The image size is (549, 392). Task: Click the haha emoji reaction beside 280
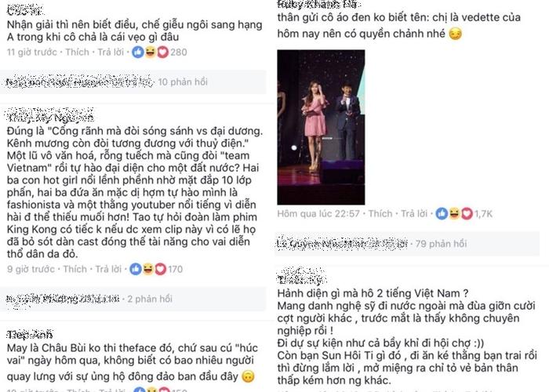point(151,53)
